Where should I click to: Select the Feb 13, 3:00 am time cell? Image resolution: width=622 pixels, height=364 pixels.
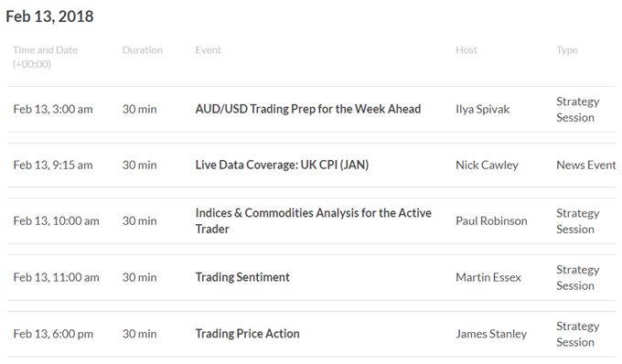tap(53, 109)
